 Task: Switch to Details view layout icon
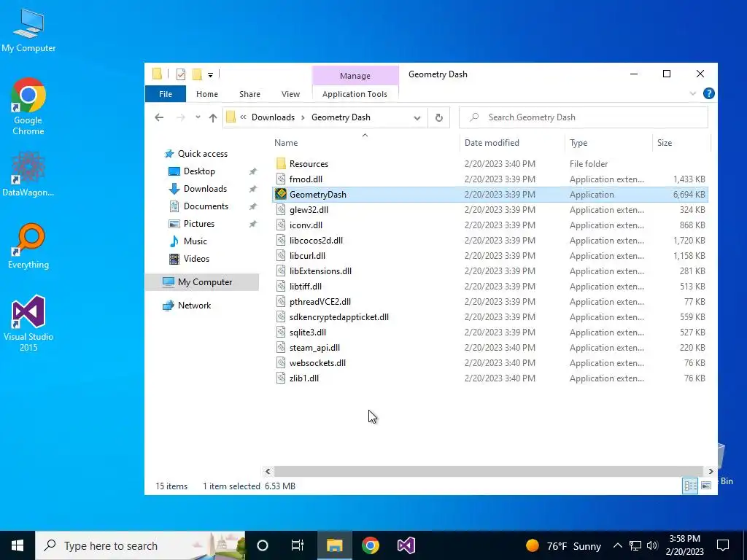(690, 485)
